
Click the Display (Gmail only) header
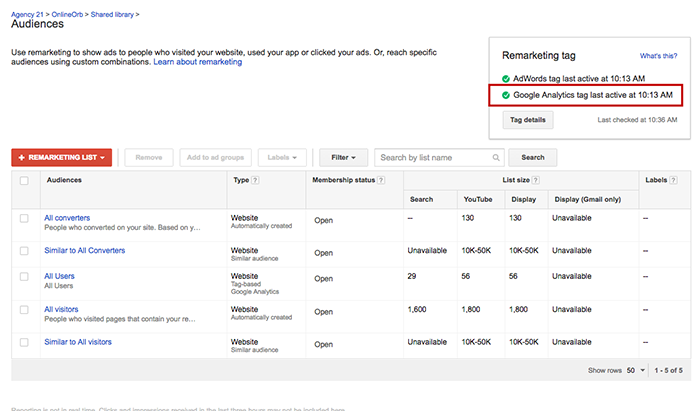588,199
